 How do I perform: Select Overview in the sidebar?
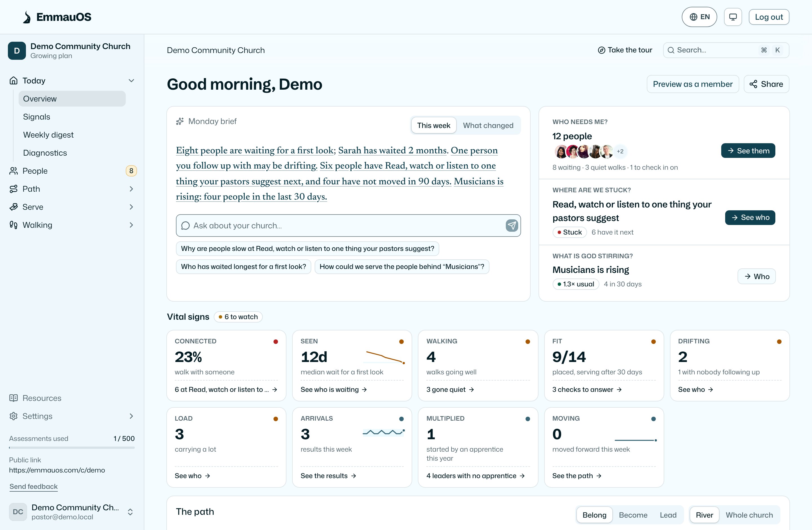coord(72,99)
